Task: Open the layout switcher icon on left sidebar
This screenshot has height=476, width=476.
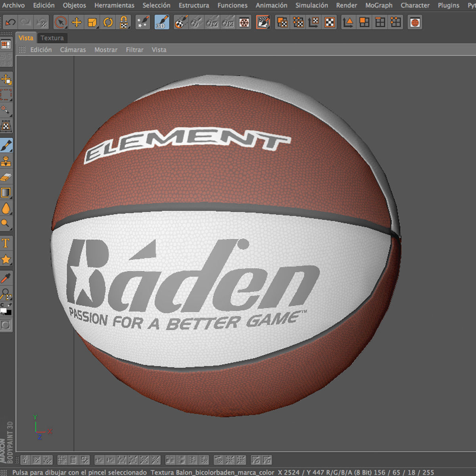Action: pyautogui.click(x=6, y=44)
